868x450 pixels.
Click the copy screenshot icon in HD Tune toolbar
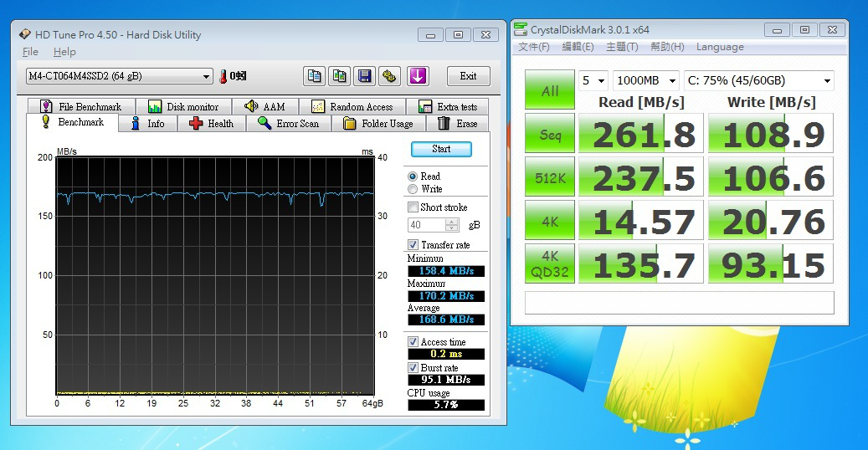coord(339,76)
